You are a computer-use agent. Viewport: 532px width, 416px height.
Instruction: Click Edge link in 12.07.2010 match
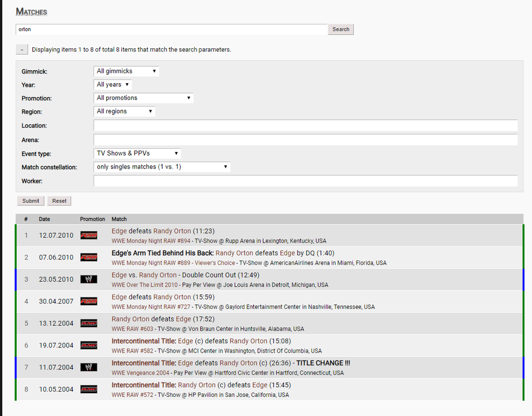[x=119, y=231]
